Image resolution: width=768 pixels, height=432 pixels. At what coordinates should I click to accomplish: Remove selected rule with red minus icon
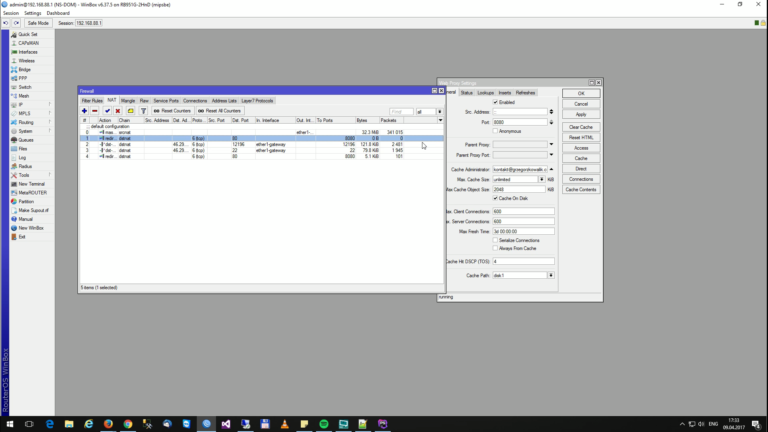[95, 111]
